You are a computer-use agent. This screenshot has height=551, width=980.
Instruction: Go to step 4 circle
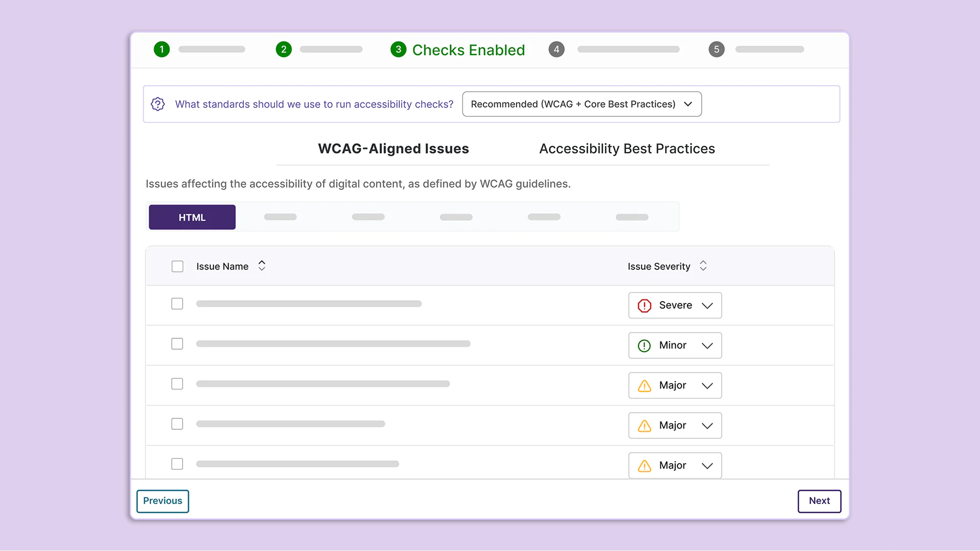pos(556,49)
